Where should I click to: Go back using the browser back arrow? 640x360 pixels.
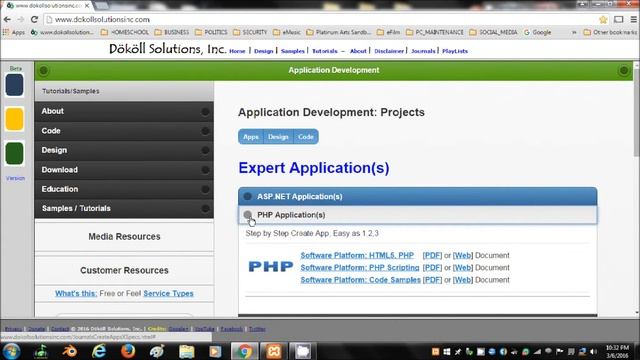pos(7,20)
